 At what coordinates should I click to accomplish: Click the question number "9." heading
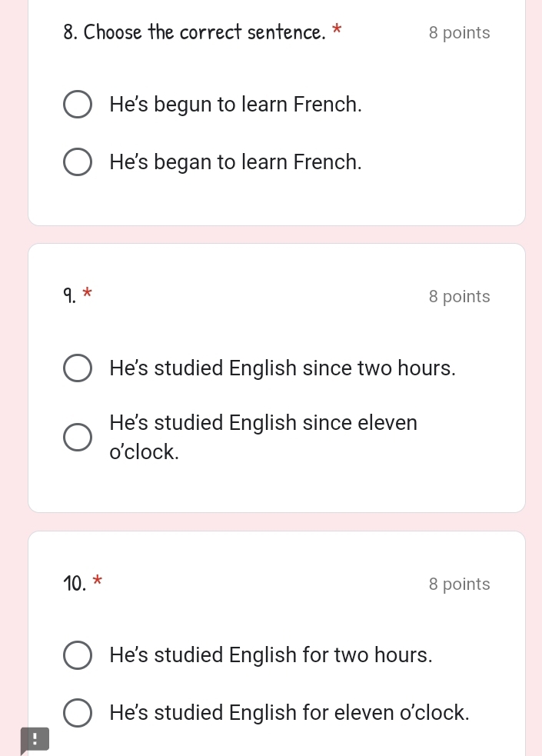click(x=69, y=295)
